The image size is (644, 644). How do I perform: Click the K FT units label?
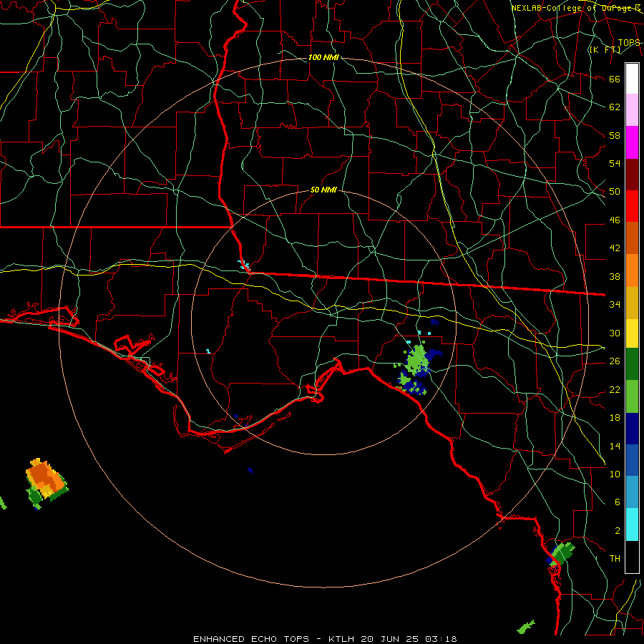coord(605,49)
